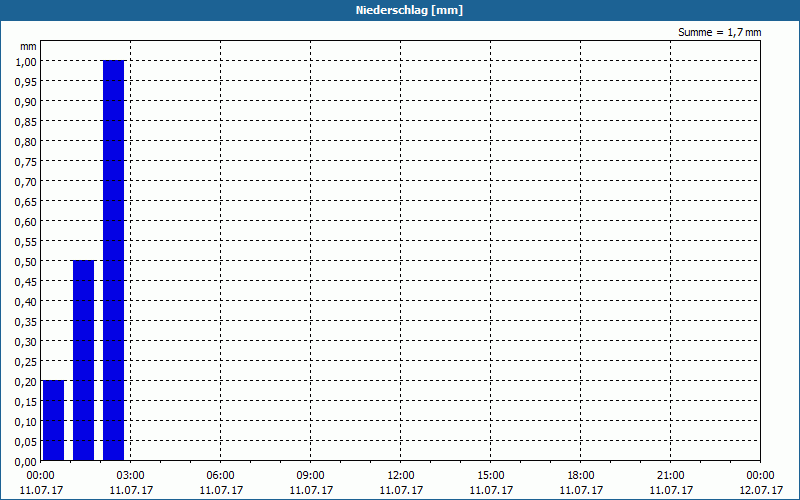Screen dimensions: 800x500
Task: Click the middle bar reaching 0,50 mm
Action: coord(83,360)
